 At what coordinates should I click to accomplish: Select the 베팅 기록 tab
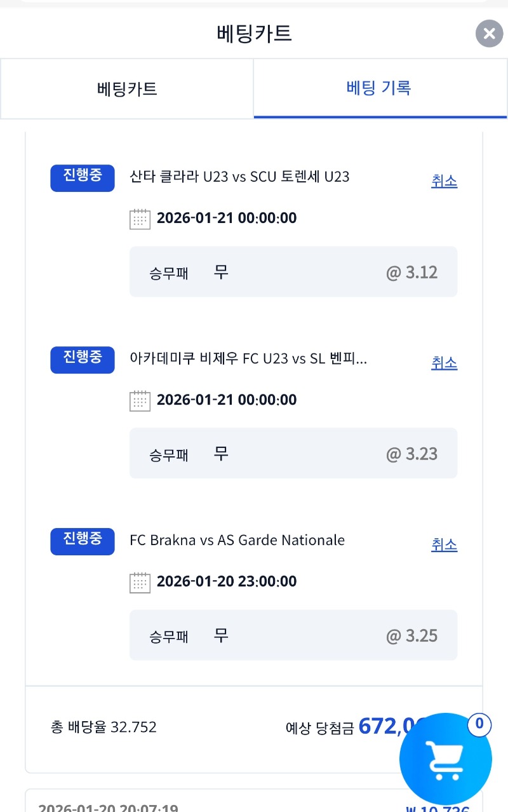pos(379,88)
